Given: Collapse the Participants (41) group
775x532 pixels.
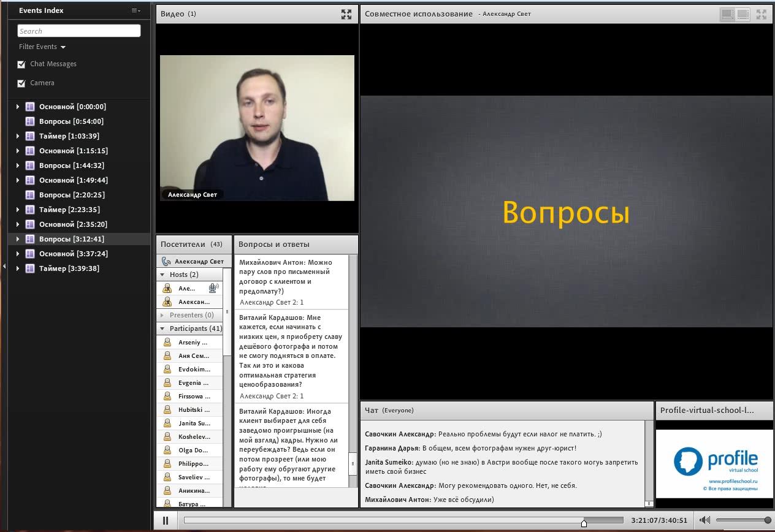Looking at the screenshot, I should tap(163, 329).
